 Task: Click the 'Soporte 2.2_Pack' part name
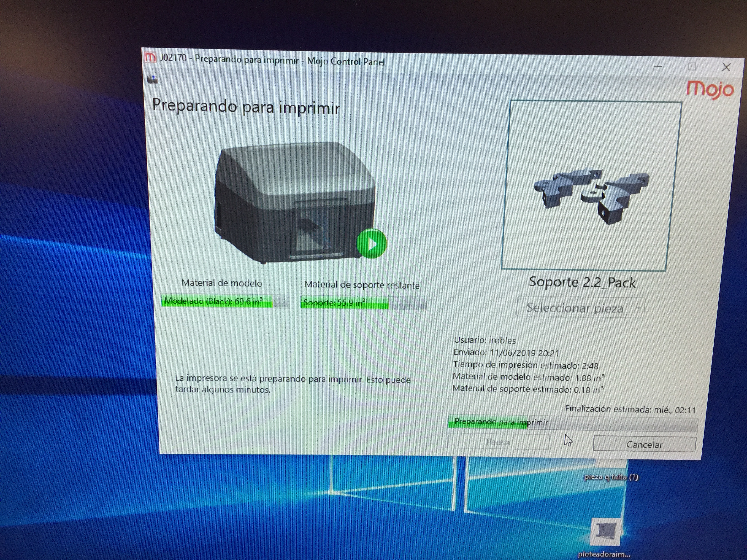(x=582, y=282)
